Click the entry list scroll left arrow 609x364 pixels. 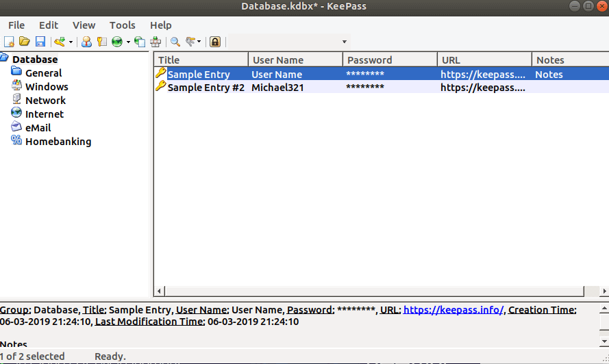[159, 291]
